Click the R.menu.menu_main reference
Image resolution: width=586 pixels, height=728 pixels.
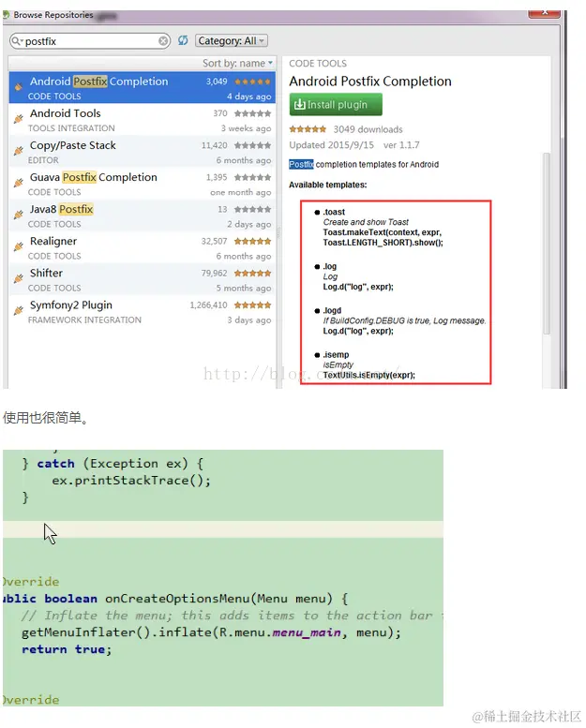(x=280, y=632)
